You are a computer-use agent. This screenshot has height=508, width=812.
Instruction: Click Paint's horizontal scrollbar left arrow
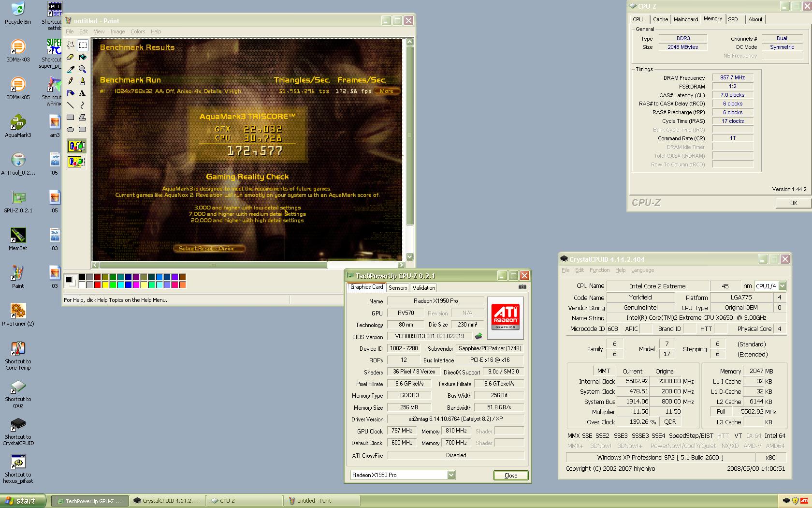(x=95, y=265)
